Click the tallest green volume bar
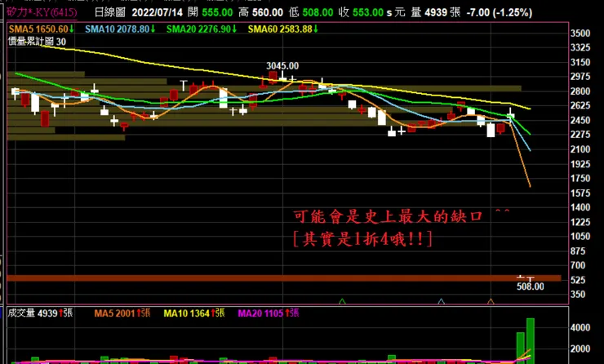Screen dimensions: 604x364 (531, 340)
